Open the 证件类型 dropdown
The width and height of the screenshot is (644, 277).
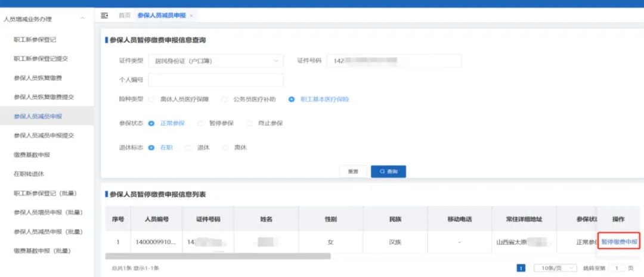click(216, 61)
